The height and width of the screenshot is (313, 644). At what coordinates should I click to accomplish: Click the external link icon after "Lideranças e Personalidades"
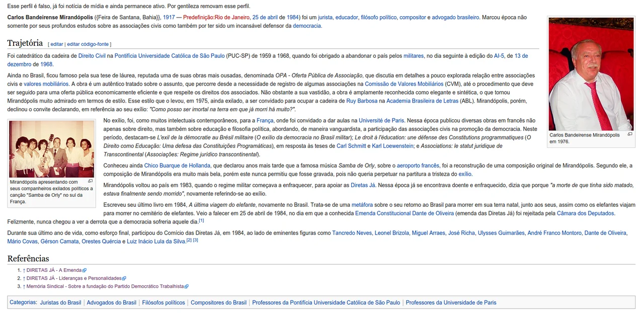pyautogui.click(x=124, y=278)
